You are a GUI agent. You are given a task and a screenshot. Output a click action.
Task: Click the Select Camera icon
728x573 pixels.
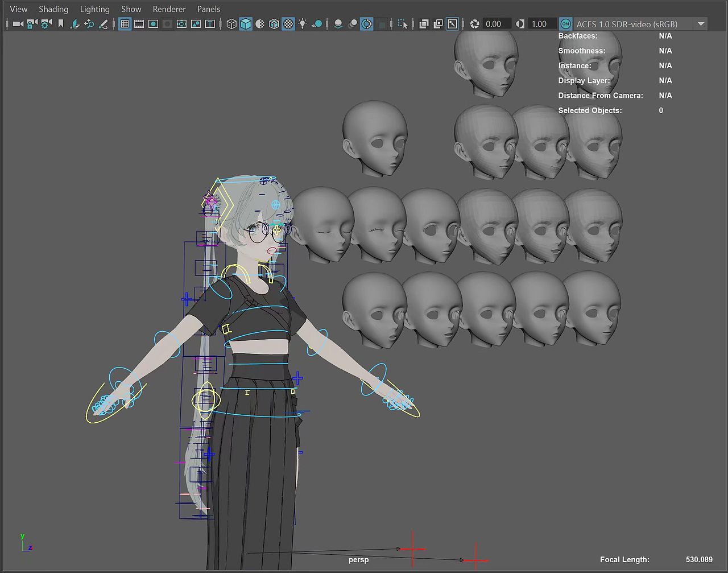tap(18, 24)
